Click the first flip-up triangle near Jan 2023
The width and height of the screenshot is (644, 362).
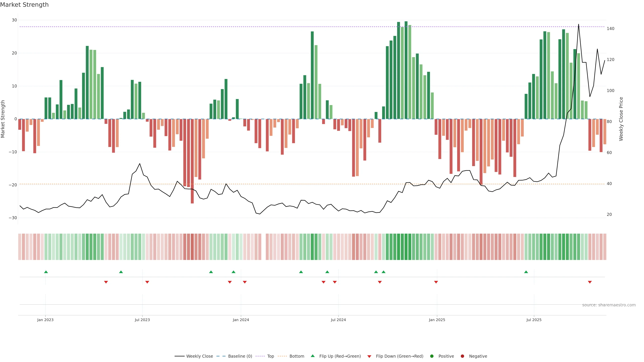(46, 272)
